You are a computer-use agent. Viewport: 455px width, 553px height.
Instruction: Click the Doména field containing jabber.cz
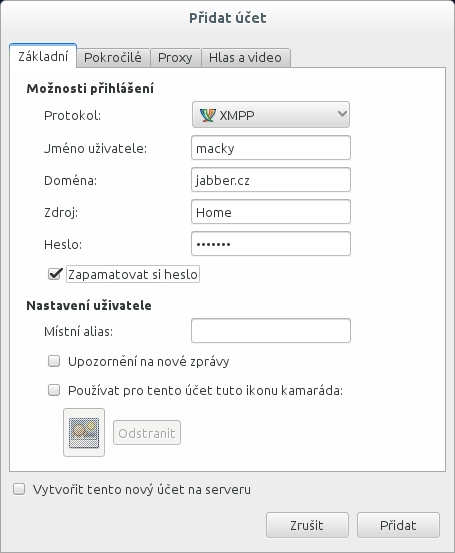[x=271, y=180]
